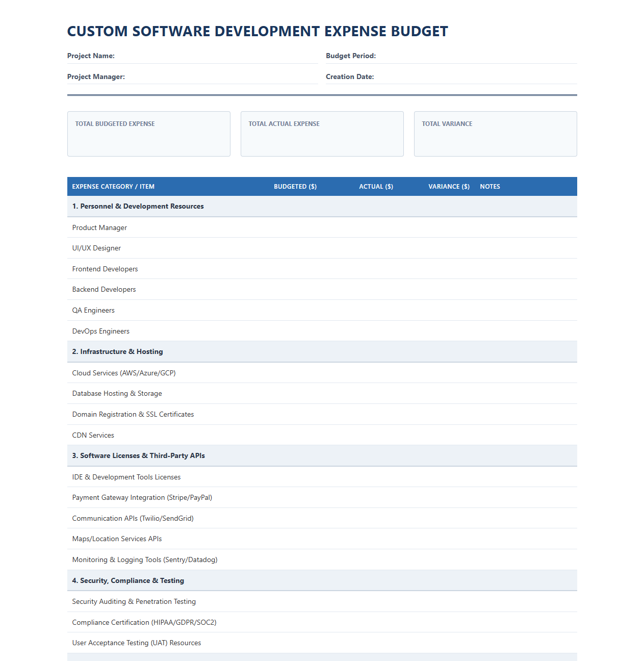Select the Total Actual Expense card
The width and height of the screenshot is (644, 661).
pyautogui.click(x=322, y=134)
